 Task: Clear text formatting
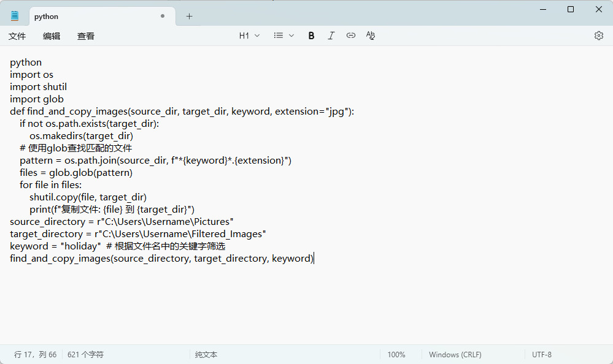370,36
